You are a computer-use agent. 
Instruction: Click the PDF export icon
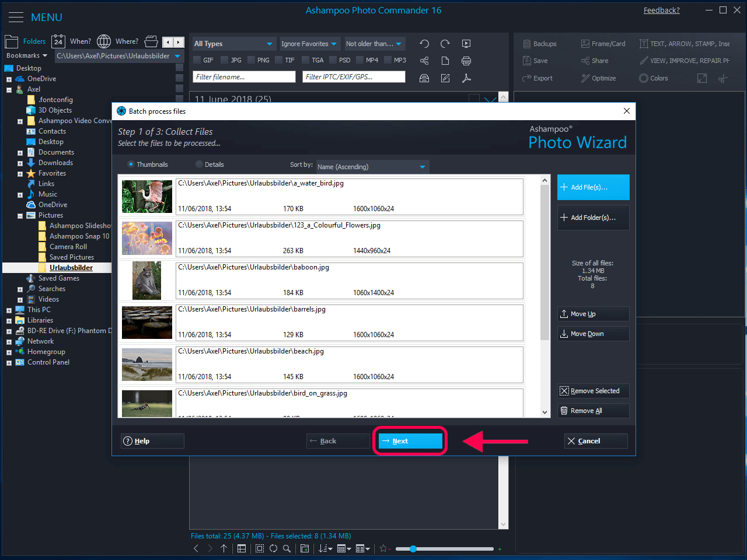click(x=466, y=78)
